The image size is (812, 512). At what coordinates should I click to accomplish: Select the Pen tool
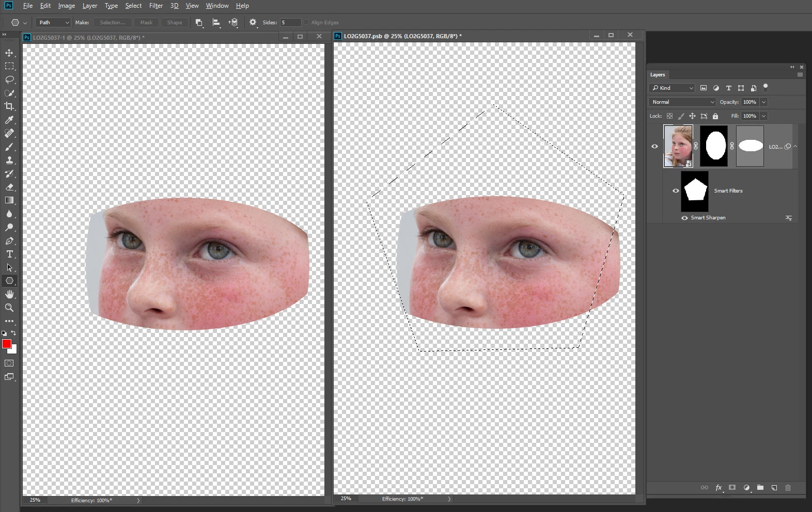[9, 241]
